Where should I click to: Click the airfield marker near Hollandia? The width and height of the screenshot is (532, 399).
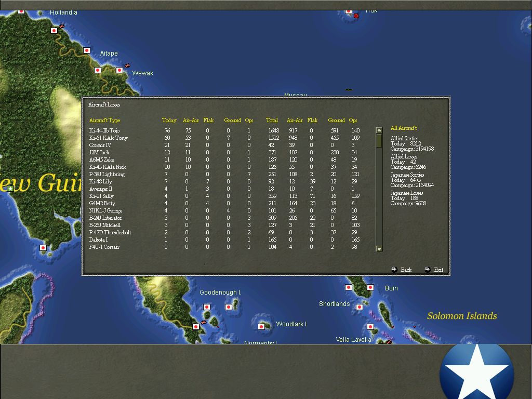tap(61, 26)
